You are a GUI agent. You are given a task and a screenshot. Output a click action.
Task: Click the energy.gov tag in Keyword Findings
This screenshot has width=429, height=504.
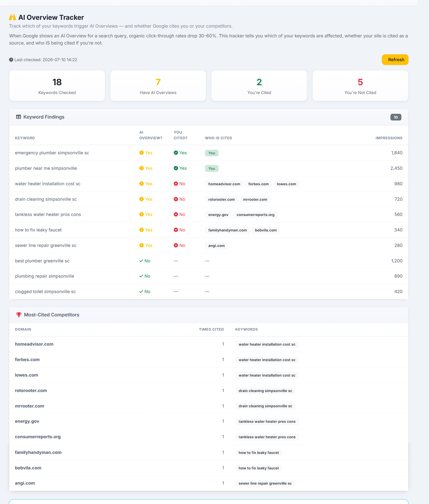click(x=218, y=215)
